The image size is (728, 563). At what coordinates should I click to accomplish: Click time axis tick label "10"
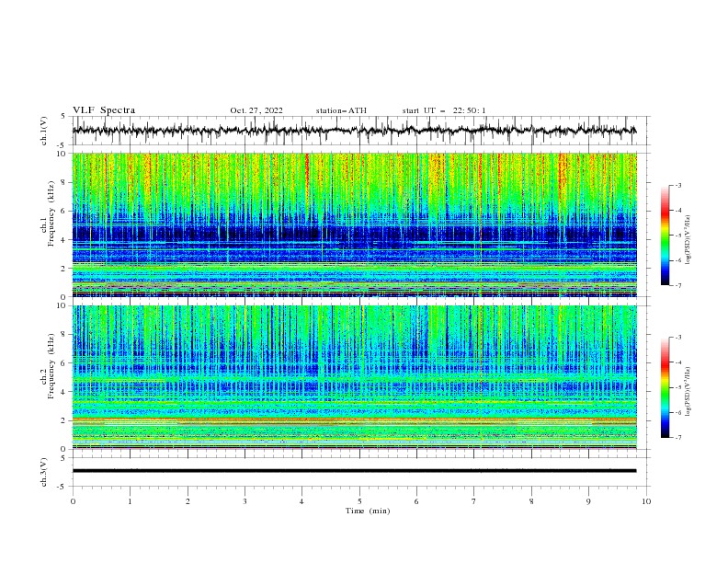tap(646, 501)
